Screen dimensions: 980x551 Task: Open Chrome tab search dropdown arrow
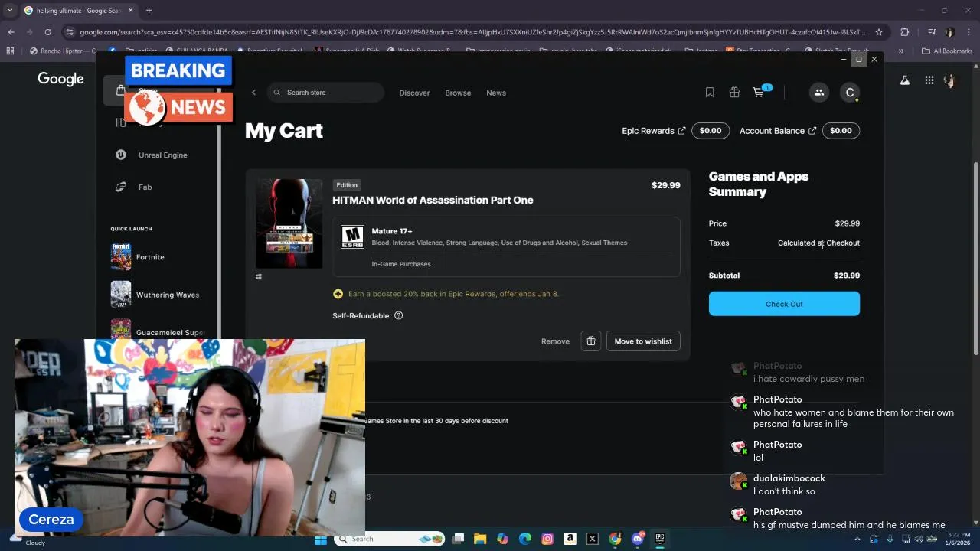click(10, 10)
